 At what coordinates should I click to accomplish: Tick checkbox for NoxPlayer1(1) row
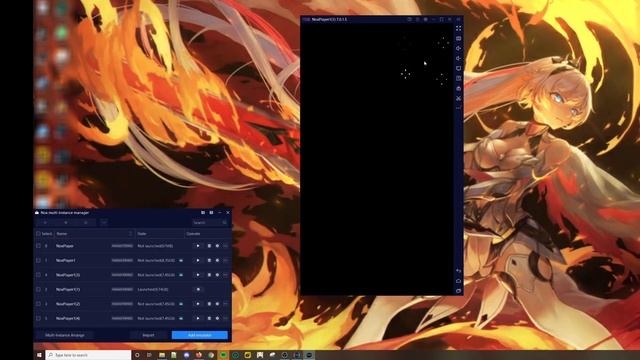(38, 289)
